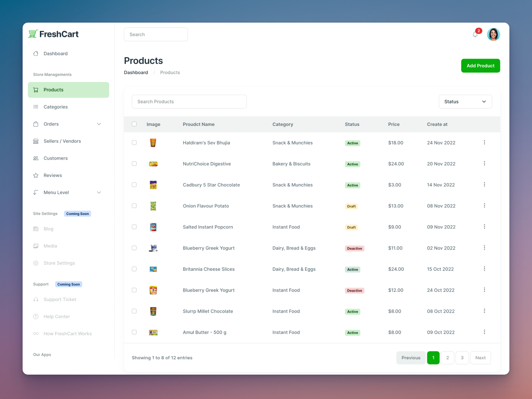
Task: Go to Categories in the sidebar
Action: pyautogui.click(x=55, y=107)
